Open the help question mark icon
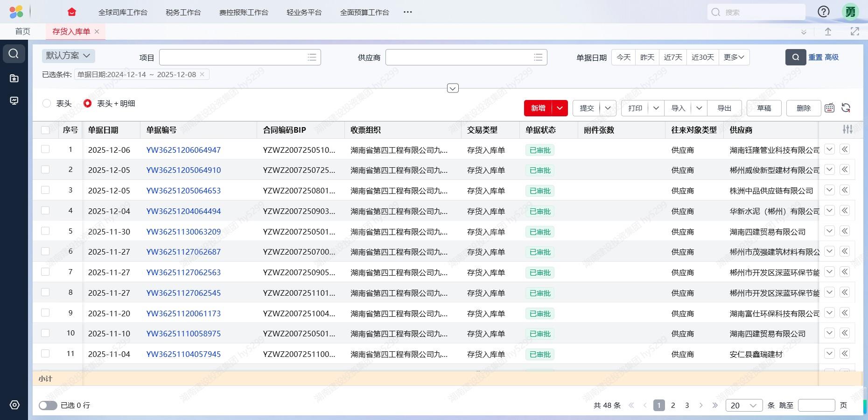This screenshot has height=420, width=868. (x=824, y=12)
